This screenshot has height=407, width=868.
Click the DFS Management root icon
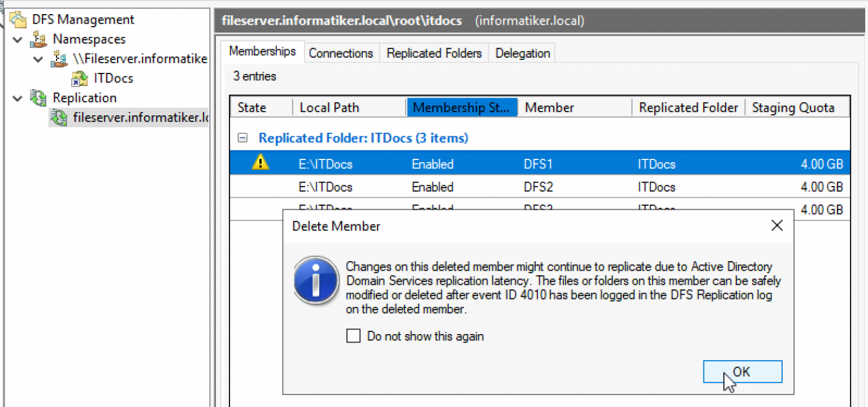point(18,19)
